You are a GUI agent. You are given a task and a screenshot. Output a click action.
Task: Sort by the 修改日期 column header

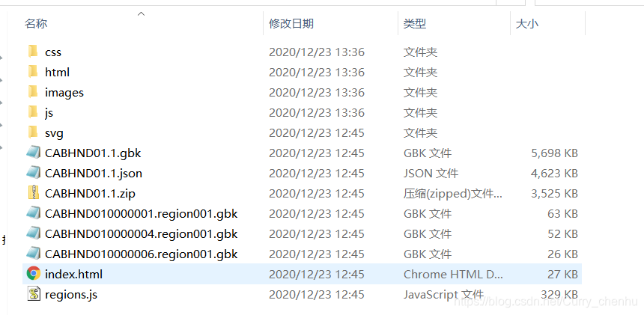(291, 23)
